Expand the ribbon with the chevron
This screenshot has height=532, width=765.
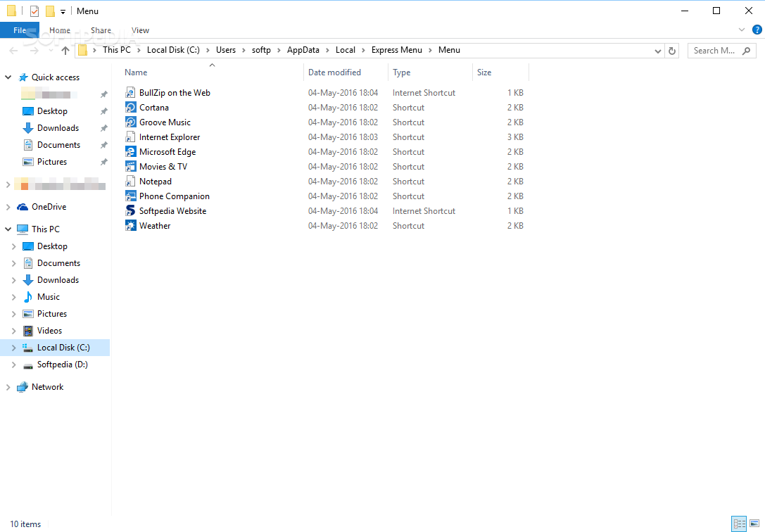click(742, 30)
